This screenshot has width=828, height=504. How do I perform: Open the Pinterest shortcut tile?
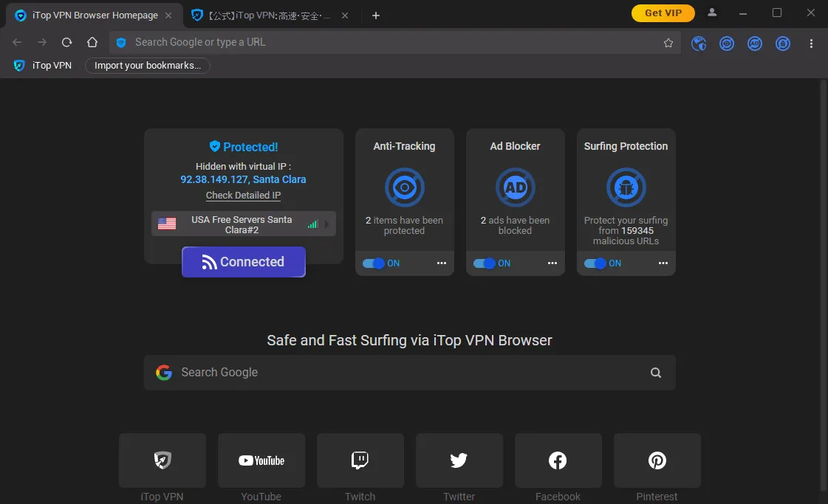[657, 460]
